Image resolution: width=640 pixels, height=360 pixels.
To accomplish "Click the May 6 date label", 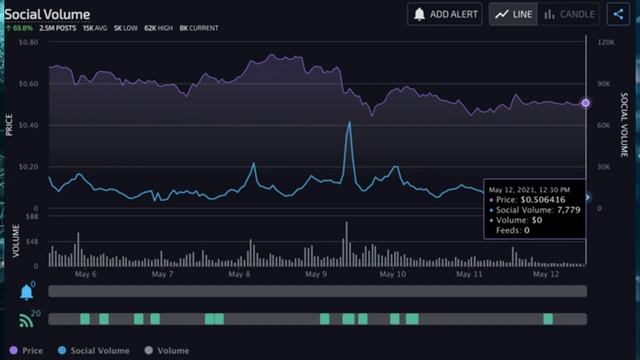I will pyautogui.click(x=86, y=274).
